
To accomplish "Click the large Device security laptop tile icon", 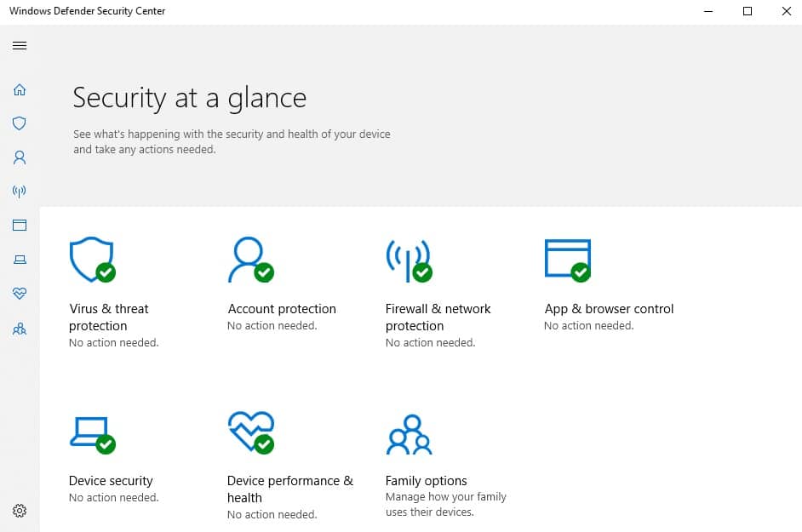I will click(91, 434).
